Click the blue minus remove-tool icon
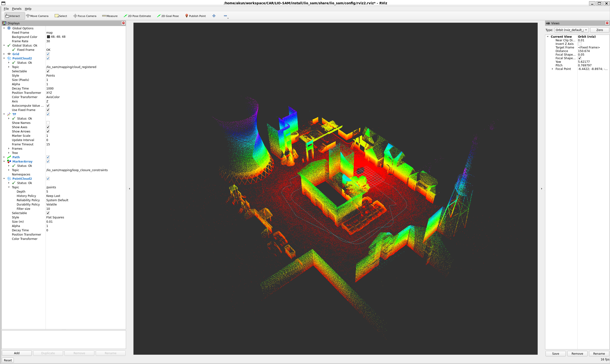The image size is (610, 364). coord(225,16)
